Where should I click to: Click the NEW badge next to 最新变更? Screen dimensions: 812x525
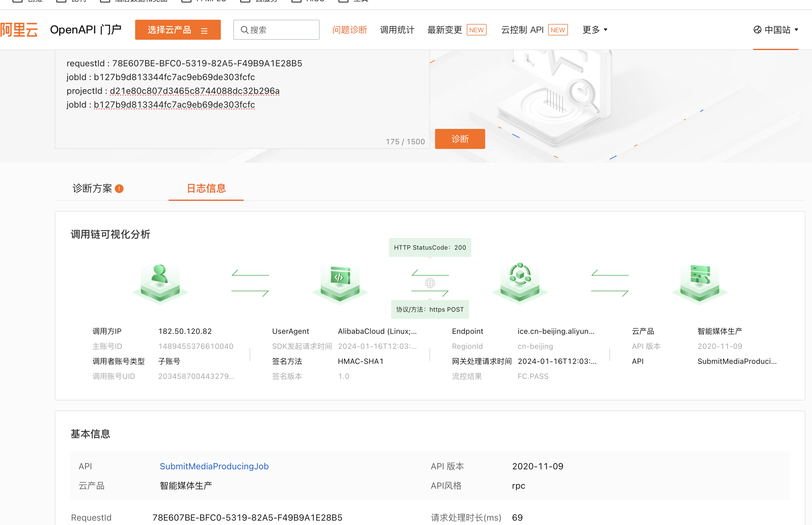476,30
